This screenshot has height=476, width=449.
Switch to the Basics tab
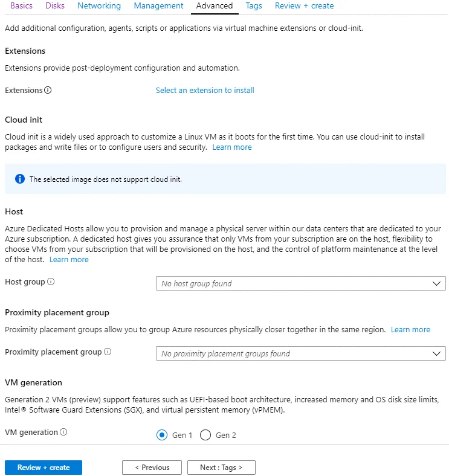pyautogui.click(x=22, y=6)
